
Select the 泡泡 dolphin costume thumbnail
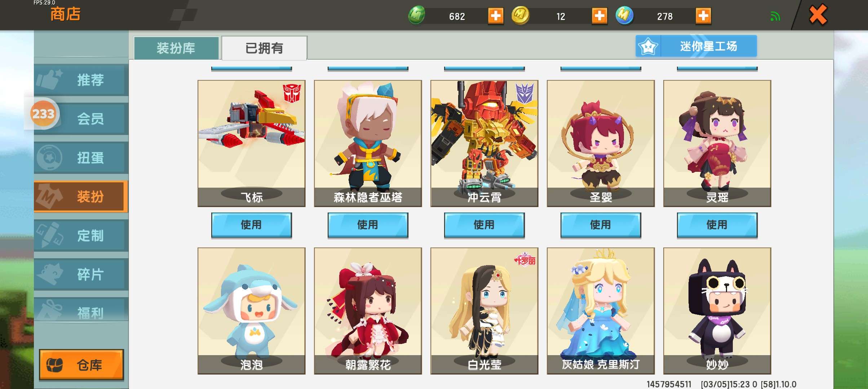(x=251, y=311)
